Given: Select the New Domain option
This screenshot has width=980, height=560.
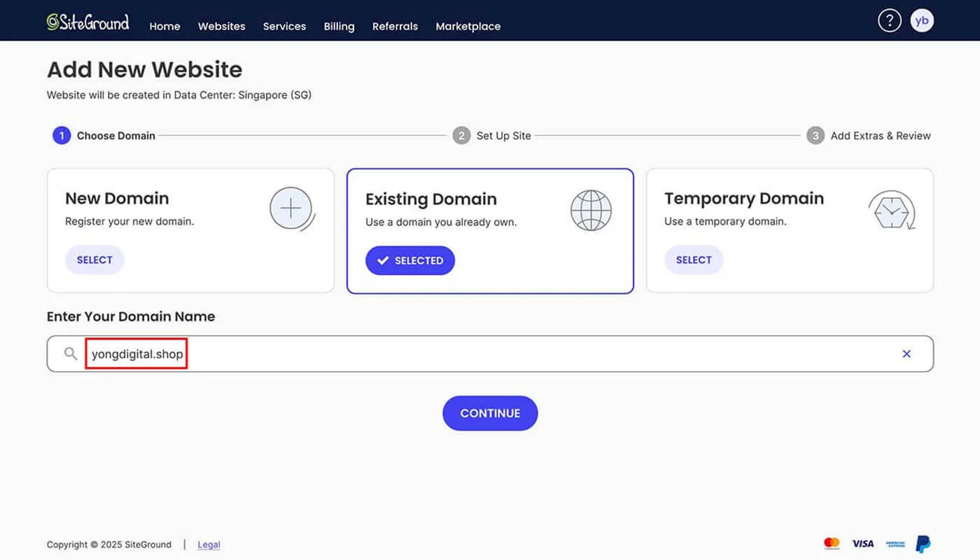Looking at the screenshot, I should click(94, 260).
